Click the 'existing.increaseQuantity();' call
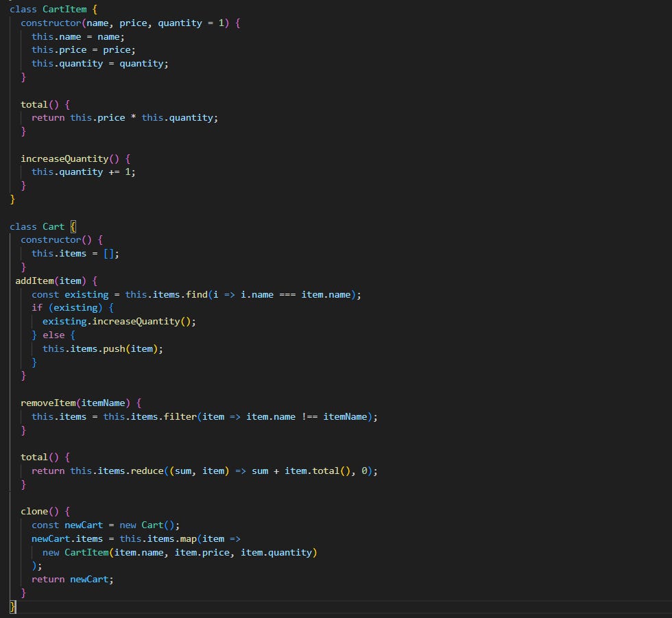Viewport: 672px width, 618px height. coord(119,322)
